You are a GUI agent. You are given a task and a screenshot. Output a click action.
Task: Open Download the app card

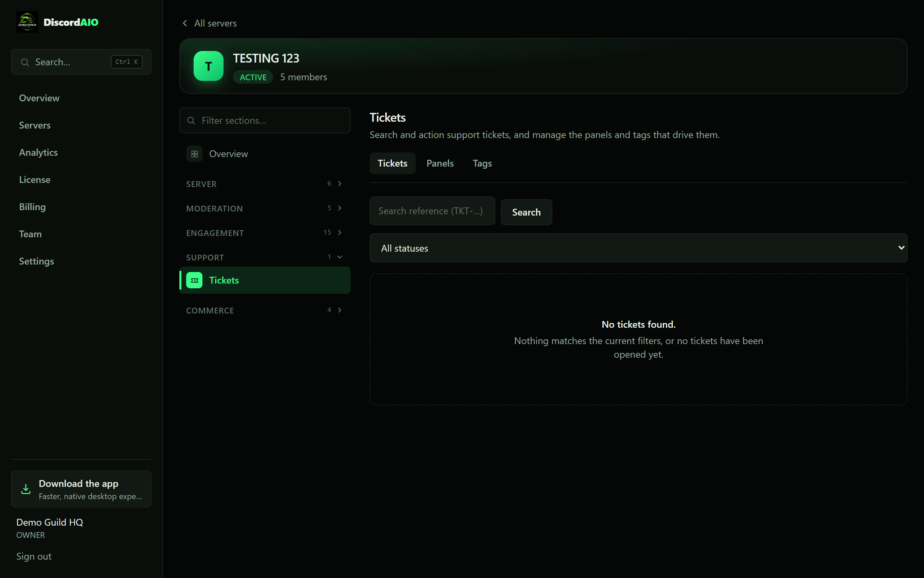[81, 489]
